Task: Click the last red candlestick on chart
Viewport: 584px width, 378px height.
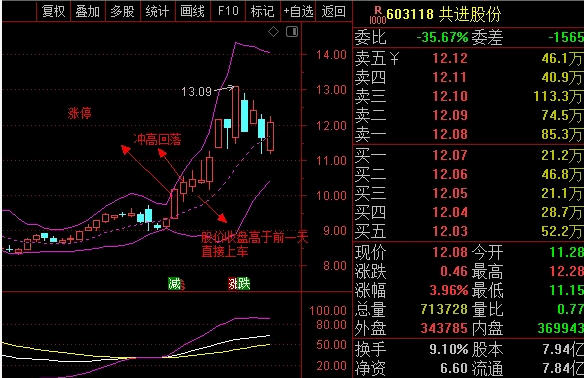Action: [270, 136]
